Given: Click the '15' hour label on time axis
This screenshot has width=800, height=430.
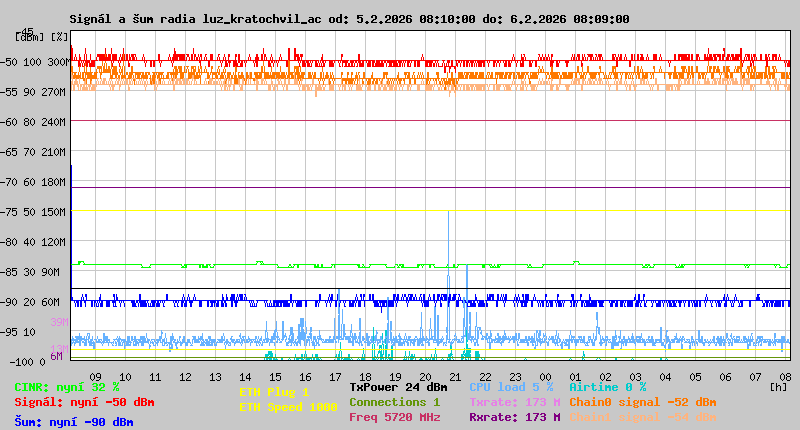Looking at the screenshot, I should click(276, 377).
